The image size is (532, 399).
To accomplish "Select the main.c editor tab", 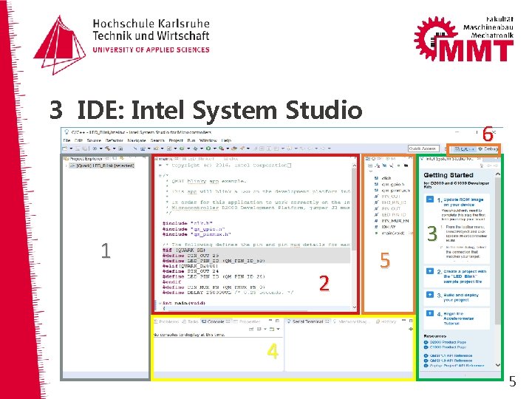I will tap(166, 158).
